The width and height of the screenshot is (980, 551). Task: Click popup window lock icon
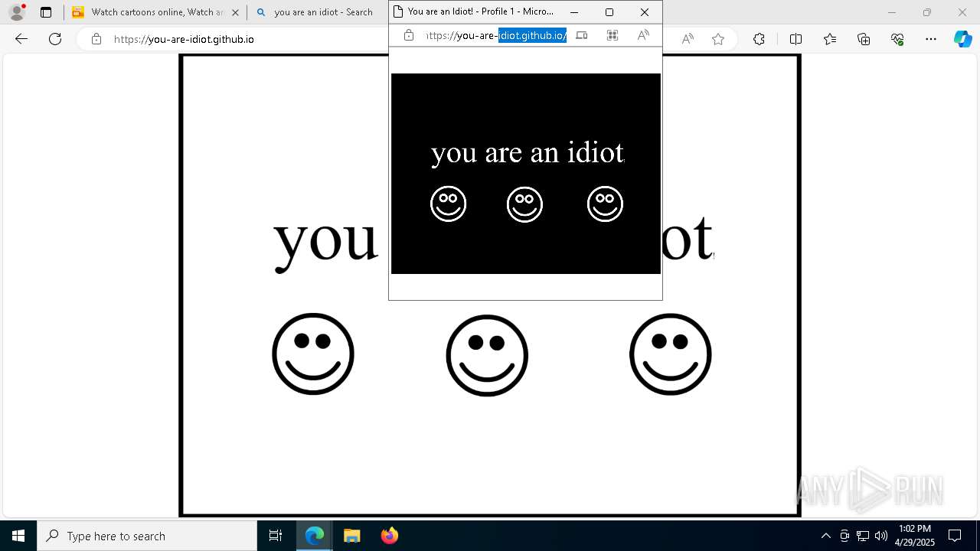[409, 35]
